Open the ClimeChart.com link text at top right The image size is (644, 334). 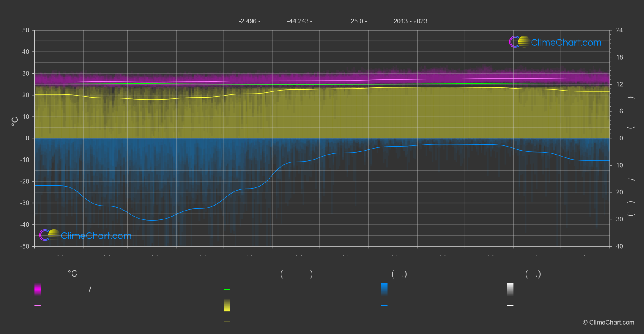click(x=566, y=43)
